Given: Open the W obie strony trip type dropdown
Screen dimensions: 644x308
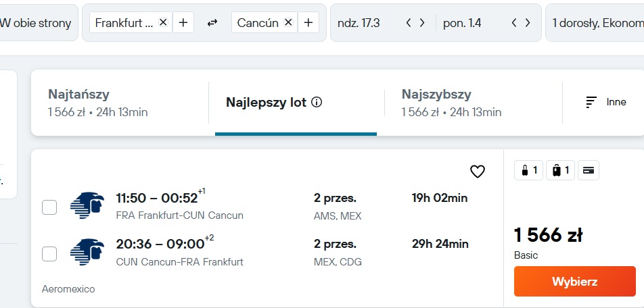Looking at the screenshot, I should (37, 22).
